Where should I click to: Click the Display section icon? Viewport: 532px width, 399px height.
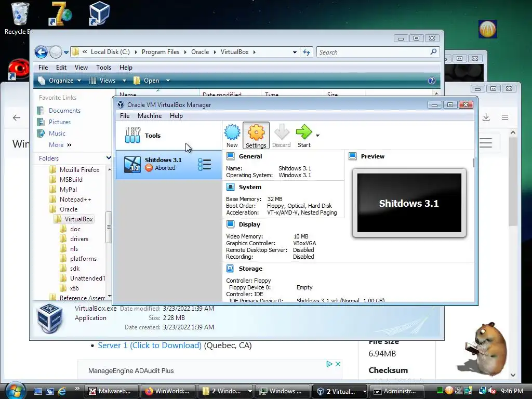tap(230, 224)
